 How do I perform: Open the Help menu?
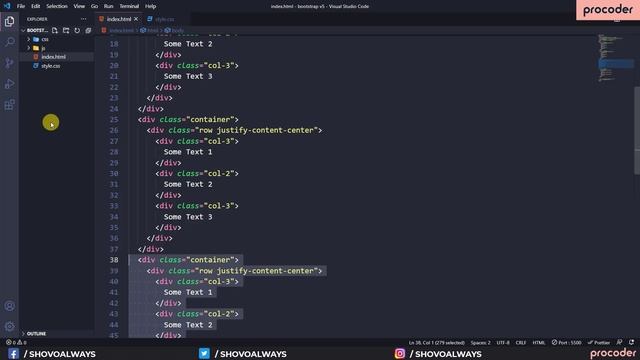tap(150, 6)
